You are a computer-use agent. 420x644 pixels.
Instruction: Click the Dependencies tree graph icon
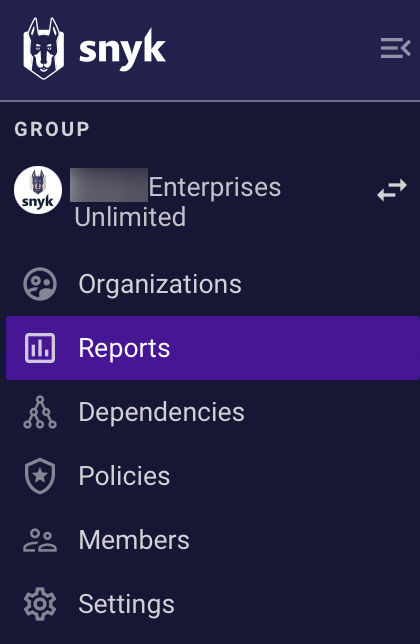click(40, 412)
